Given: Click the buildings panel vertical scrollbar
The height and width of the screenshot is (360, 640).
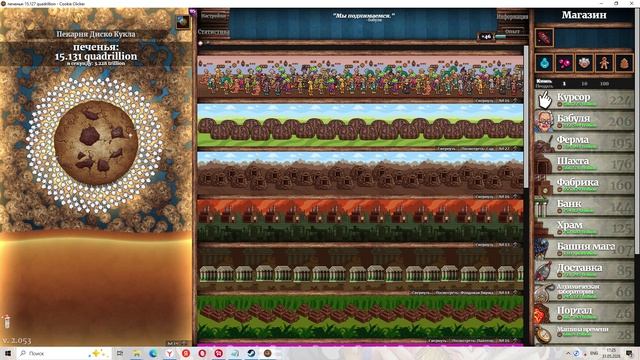Looking at the screenshot, I should pos(526,117).
